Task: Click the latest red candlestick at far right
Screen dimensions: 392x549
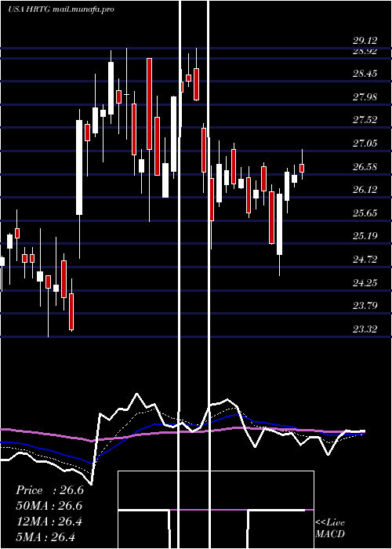Action: pyautogui.click(x=302, y=168)
